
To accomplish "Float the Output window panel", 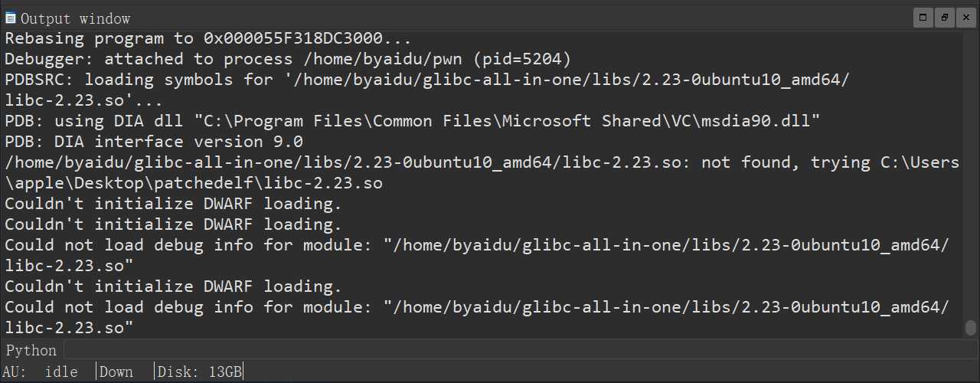I will tap(946, 18).
